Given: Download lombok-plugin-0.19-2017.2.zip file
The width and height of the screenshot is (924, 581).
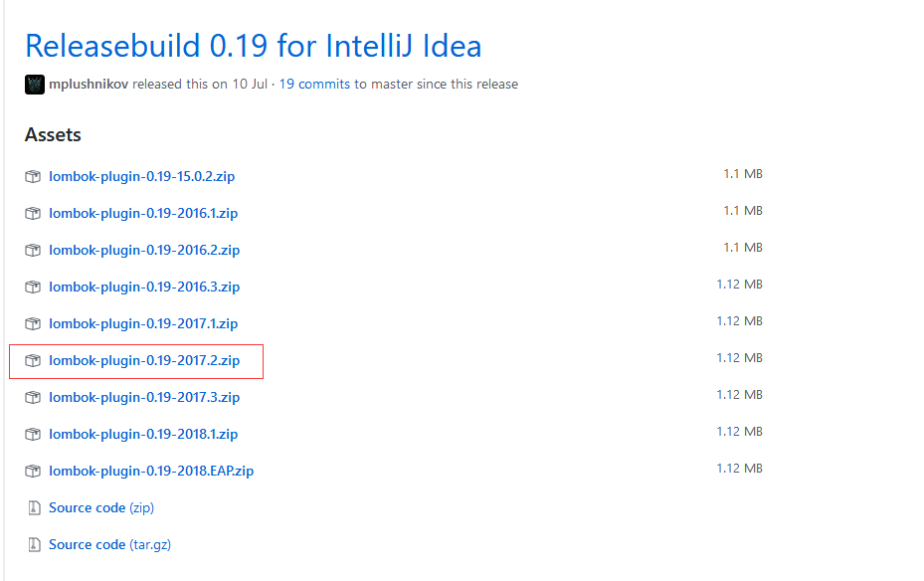Looking at the screenshot, I should pyautogui.click(x=144, y=361).
